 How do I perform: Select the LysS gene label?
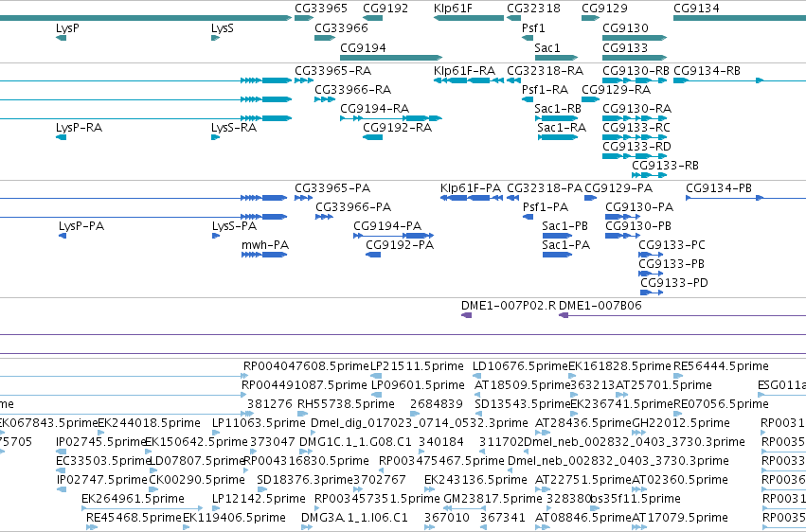click(x=222, y=28)
